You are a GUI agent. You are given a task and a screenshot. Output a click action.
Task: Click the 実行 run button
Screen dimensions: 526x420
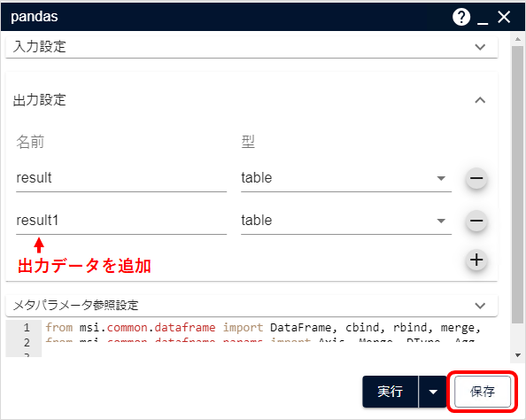(x=391, y=392)
